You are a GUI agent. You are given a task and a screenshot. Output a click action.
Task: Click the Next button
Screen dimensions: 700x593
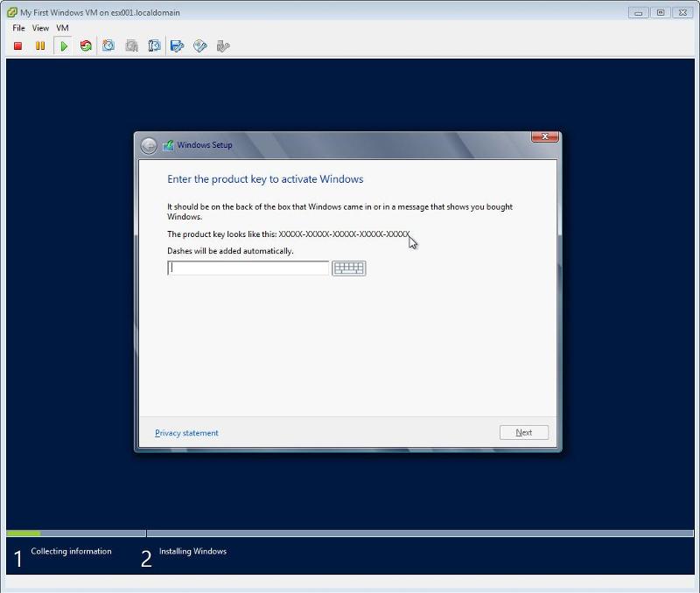pyautogui.click(x=523, y=432)
